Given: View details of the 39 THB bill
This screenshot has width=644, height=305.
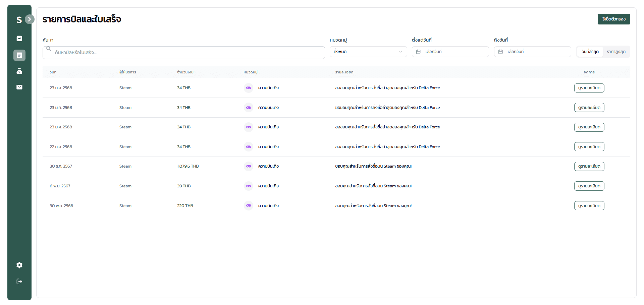Looking at the screenshot, I should point(589,186).
